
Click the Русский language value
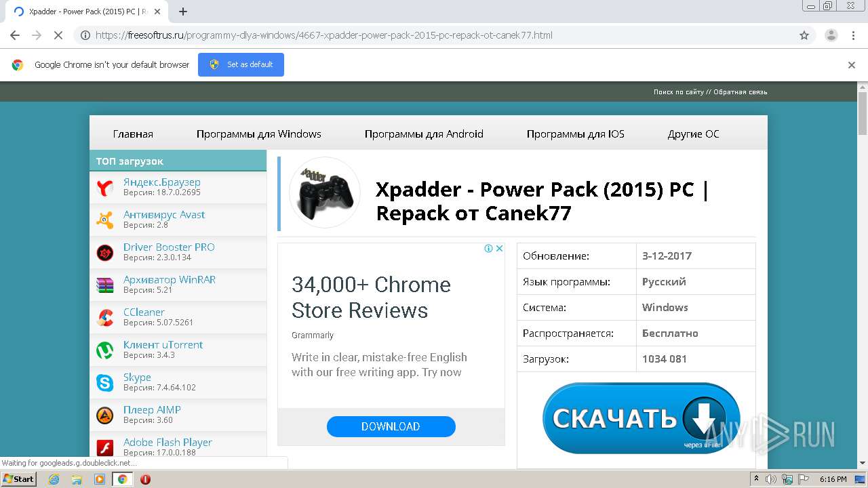pyautogui.click(x=664, y=281)
